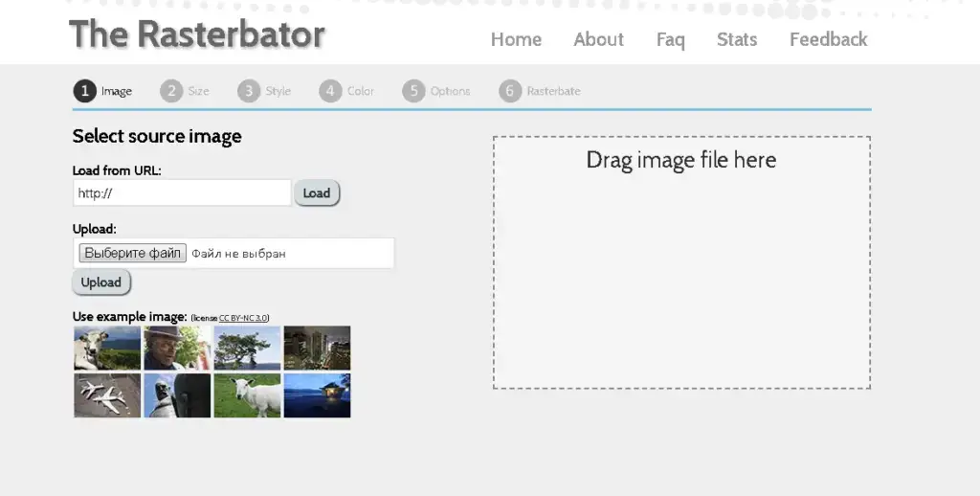Jump to step 2 Size
Viewport: 980px width, 496px height.
point(185,91)
